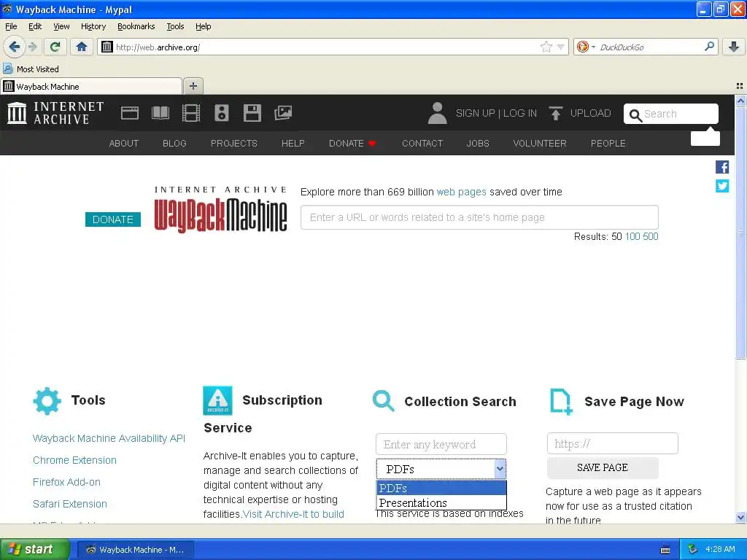Choose Presentations in the dropdown list
Image resolution: width=747 pixels, height=560 pixels.
tap(441, 503)
